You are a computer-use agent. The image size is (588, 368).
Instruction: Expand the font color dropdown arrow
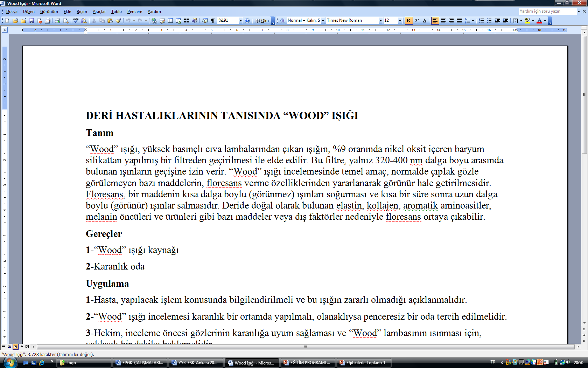[545, 21]
